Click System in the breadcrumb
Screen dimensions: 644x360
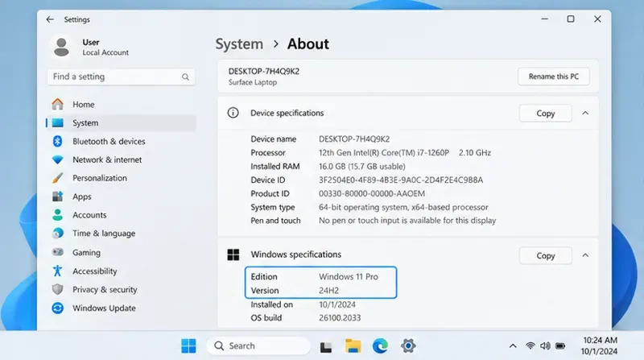click(x=239, y=44)
